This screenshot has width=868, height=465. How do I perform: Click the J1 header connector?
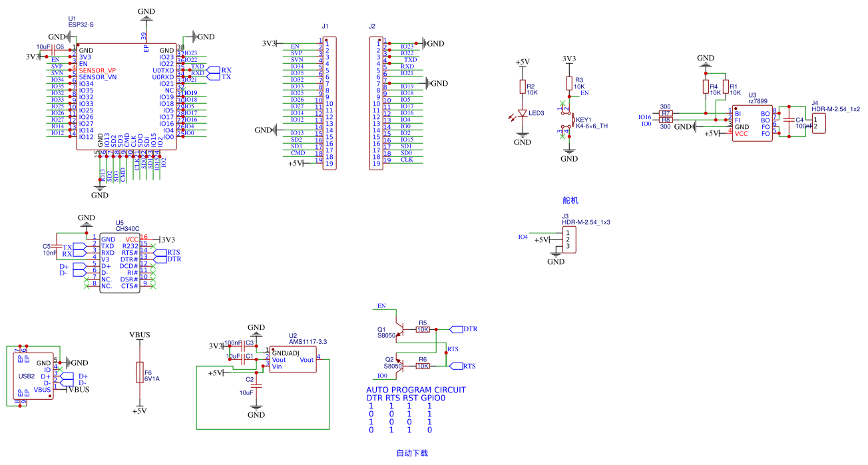click(329, 103)
